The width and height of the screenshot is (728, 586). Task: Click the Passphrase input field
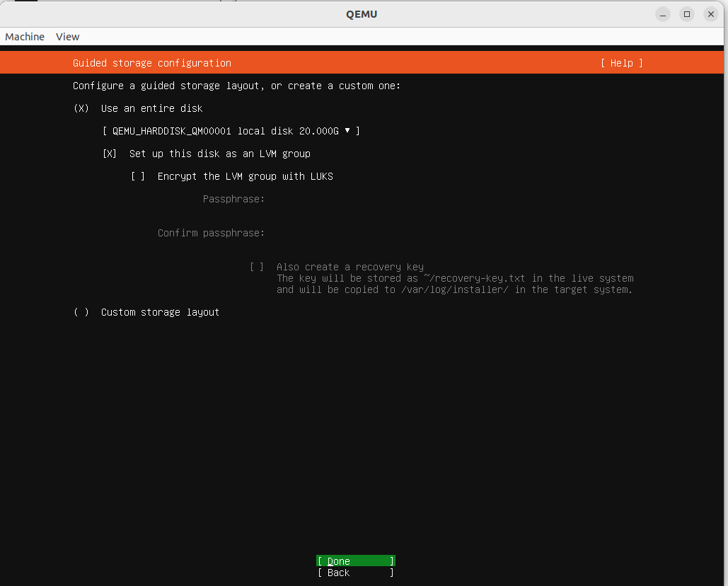pos(318,199)
